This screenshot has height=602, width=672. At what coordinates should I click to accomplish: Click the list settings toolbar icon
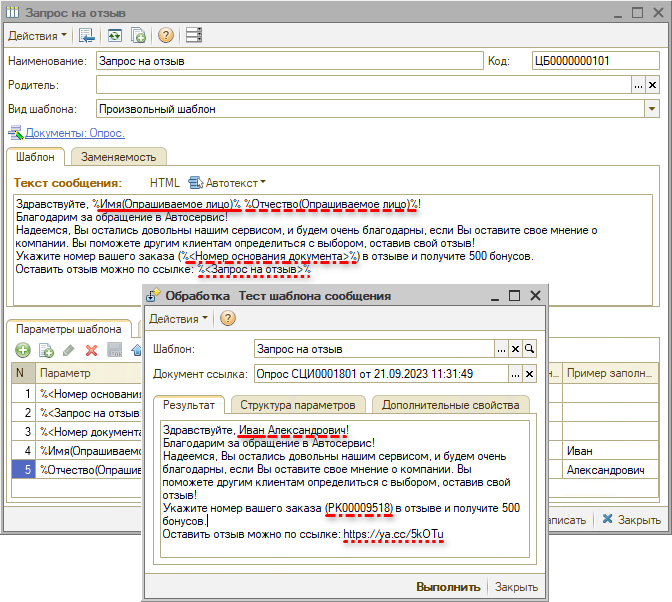pyautogui.click(x=194, y=36)
